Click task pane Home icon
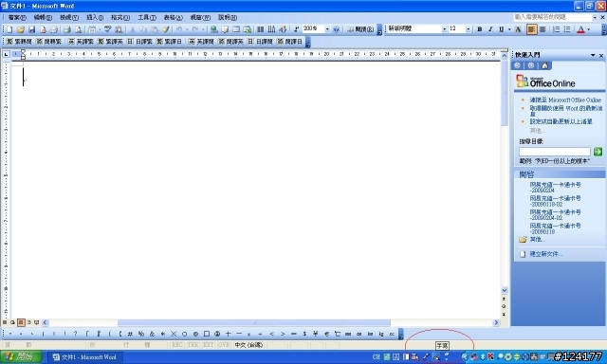 pyautogui.click(x=544, y=65)
